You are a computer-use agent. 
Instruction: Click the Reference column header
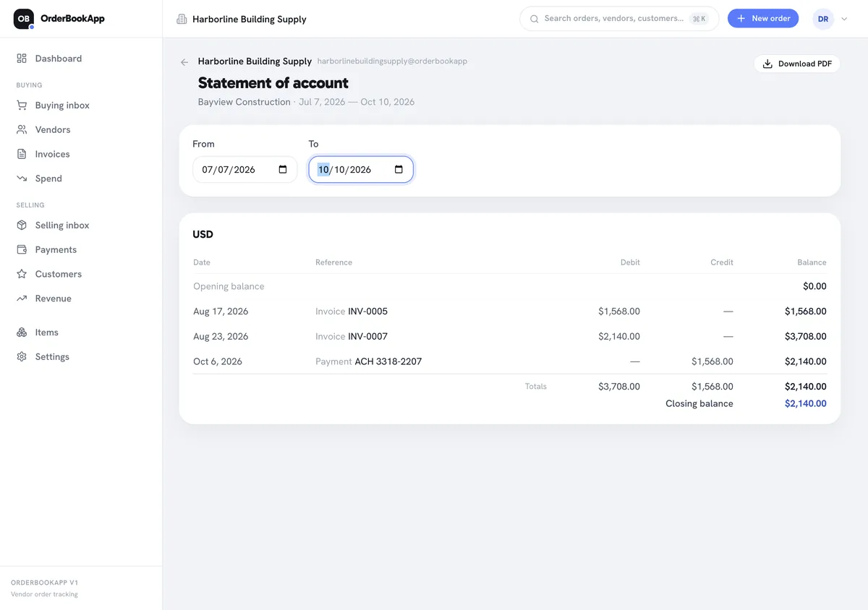point(333,262)
